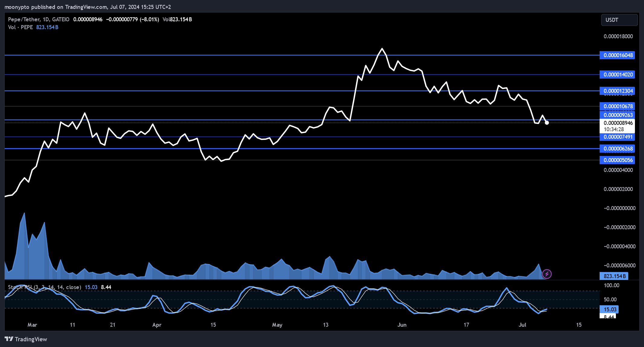Click the 0.000018000 price scale value
Image resolution: width=644 pixels, height=347 pixels.
(x=618, y=36)
